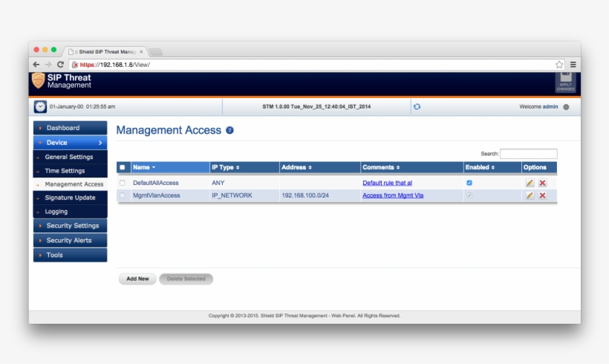Viewport: 609px width, 364px height.
Task: Collapse the Device sidebar section
Action: (x=70, y=143)
